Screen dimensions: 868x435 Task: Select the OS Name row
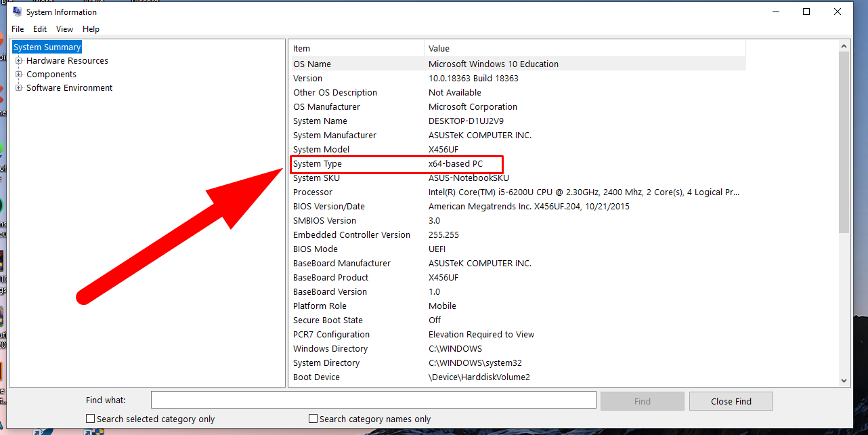[x=519, y=64]
